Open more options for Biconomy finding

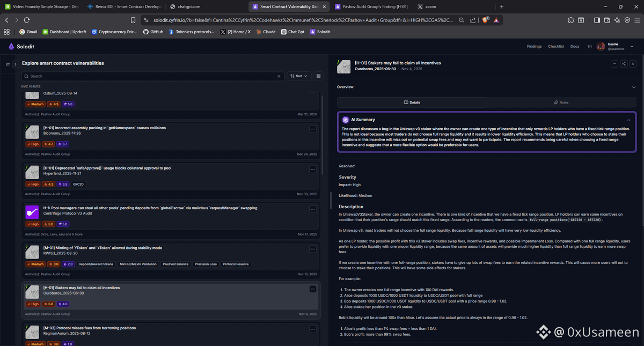coord(313,129)
